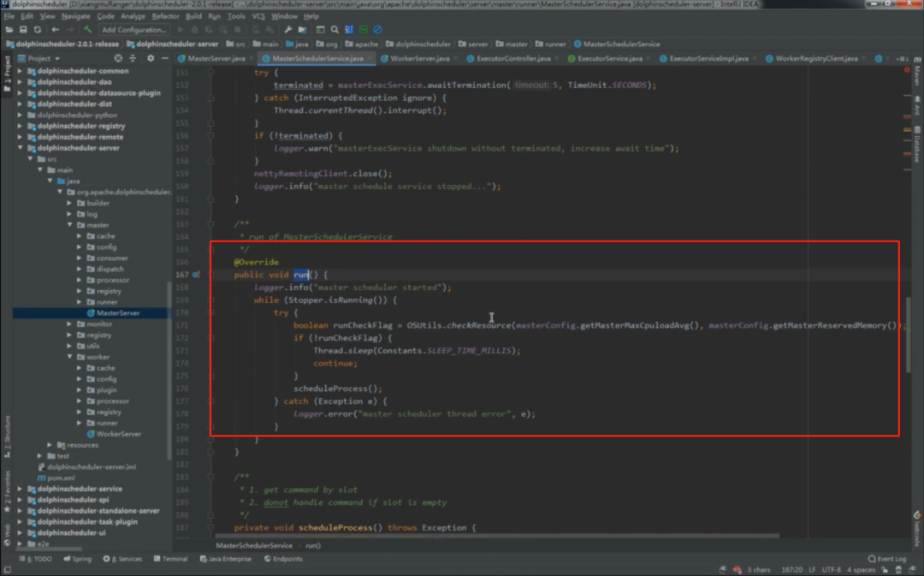Open the Services tool window
Image resolution: width=924 pixels, height=576 pixels.
[122, 559]
